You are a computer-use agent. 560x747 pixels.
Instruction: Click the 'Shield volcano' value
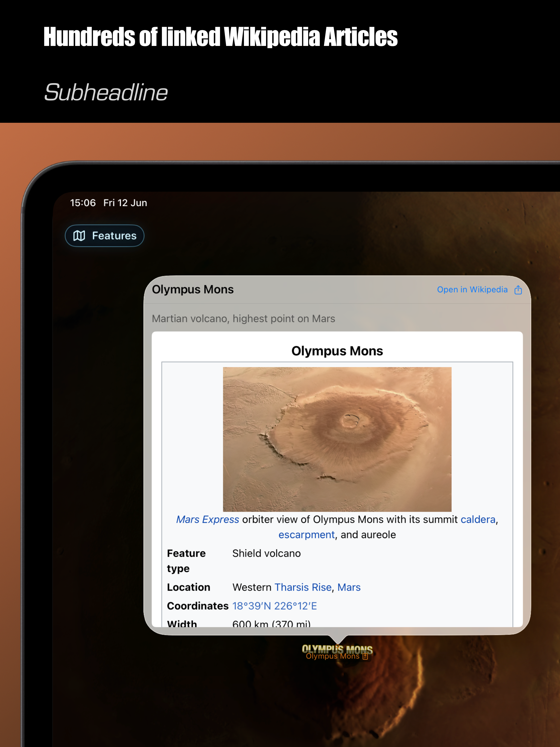(267, 553)
